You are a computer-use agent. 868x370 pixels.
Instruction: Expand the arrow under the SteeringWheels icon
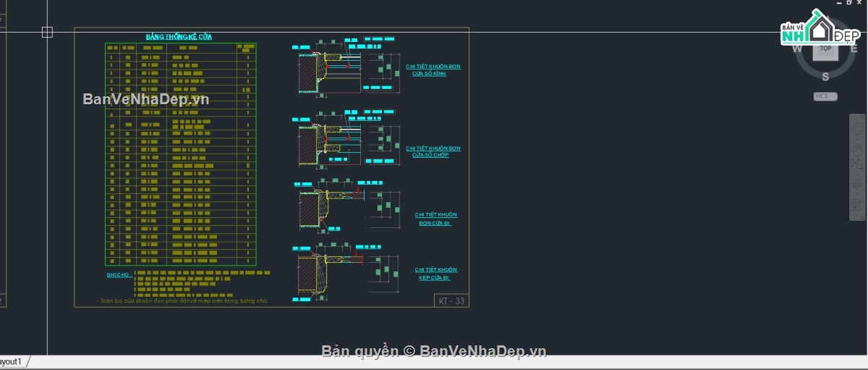pyautogui.click(x=857, y=139)
